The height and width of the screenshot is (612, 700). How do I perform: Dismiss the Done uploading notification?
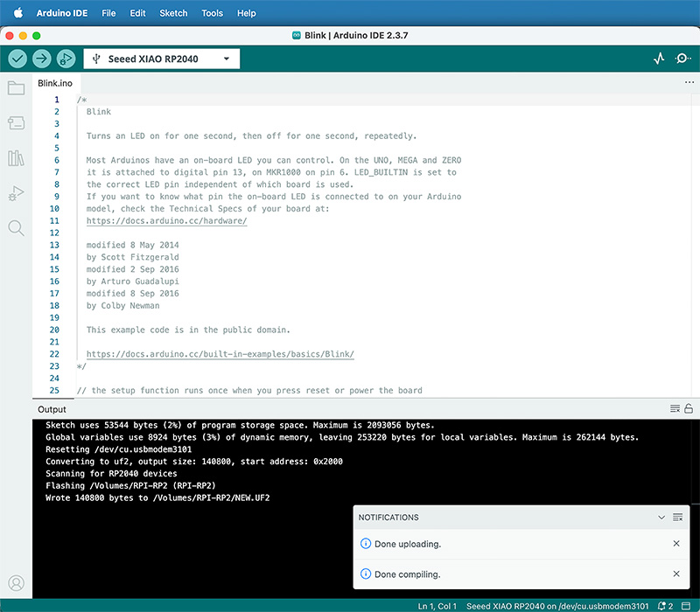pos(676,544)
